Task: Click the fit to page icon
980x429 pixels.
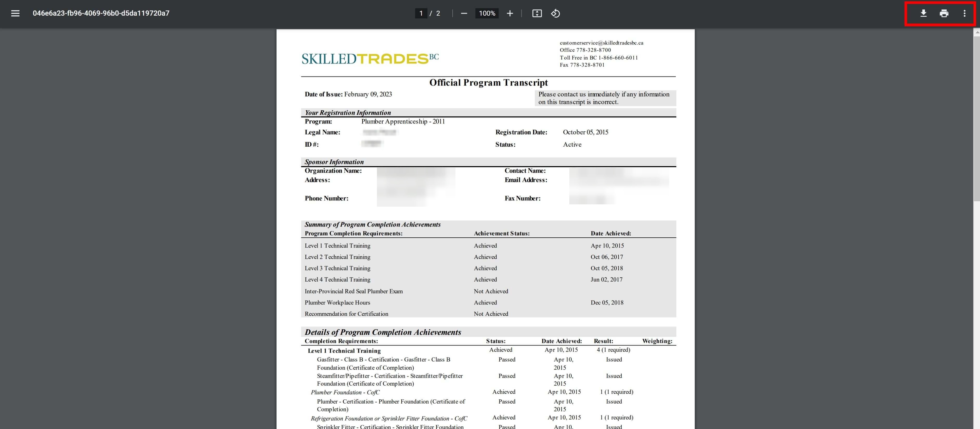Action: pos(537,13)
